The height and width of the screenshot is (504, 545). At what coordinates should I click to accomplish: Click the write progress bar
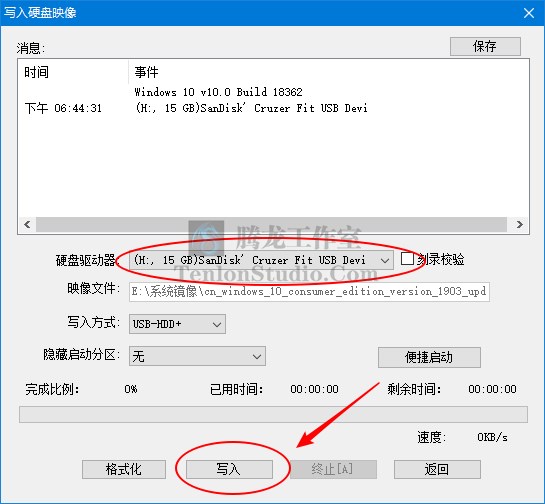(273, 414)
